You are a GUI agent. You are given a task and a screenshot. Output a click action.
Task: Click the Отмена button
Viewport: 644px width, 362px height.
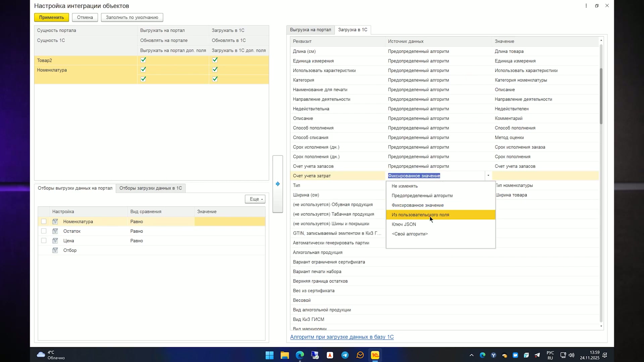click(x=85, y=17)
